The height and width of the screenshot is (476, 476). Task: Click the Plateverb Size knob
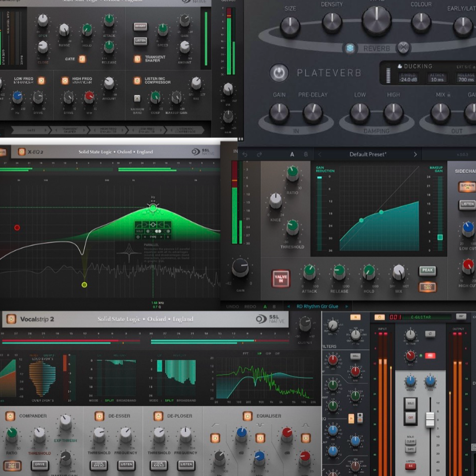(x=290, y=26)
